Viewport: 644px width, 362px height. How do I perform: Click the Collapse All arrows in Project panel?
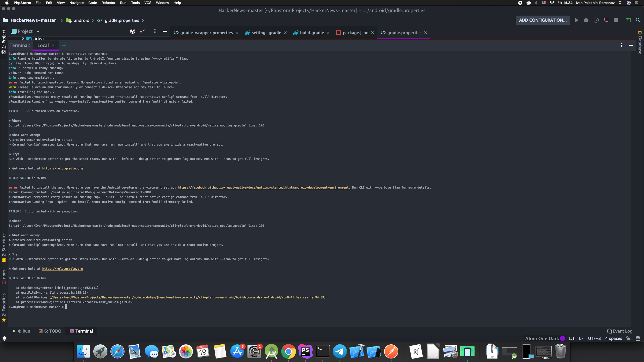[142, 31]
